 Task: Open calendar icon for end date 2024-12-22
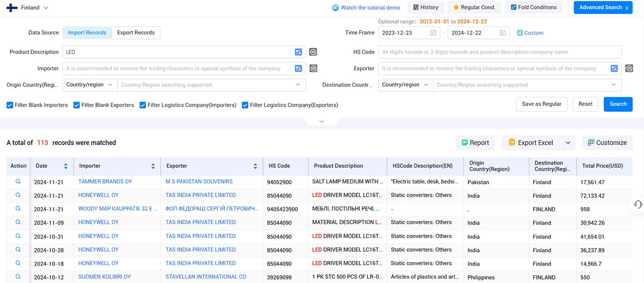pyautogui.click(x=503, y=33)
